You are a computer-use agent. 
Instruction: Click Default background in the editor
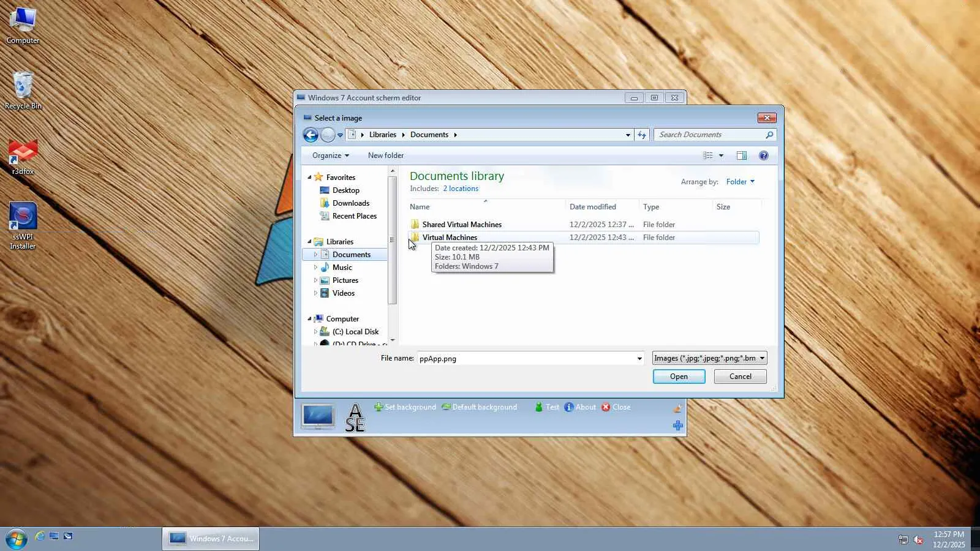pyautogui.click(x=480, y=407)
